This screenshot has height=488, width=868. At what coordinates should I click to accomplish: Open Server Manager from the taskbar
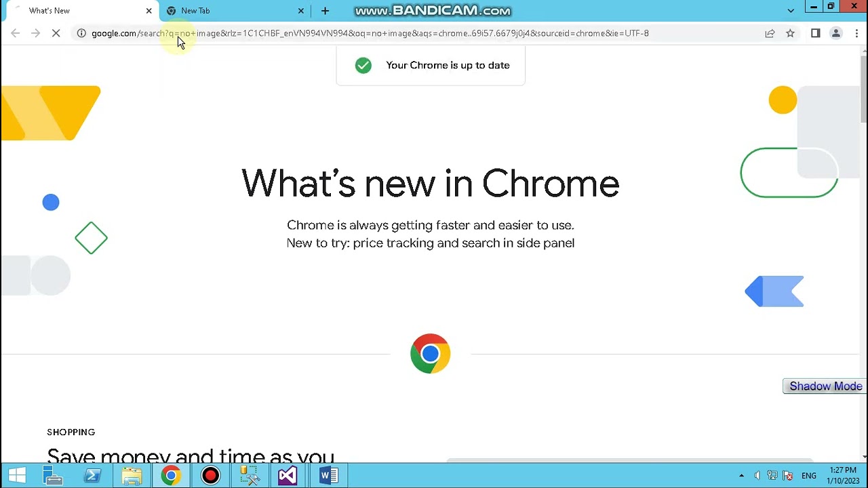[52, 476]
